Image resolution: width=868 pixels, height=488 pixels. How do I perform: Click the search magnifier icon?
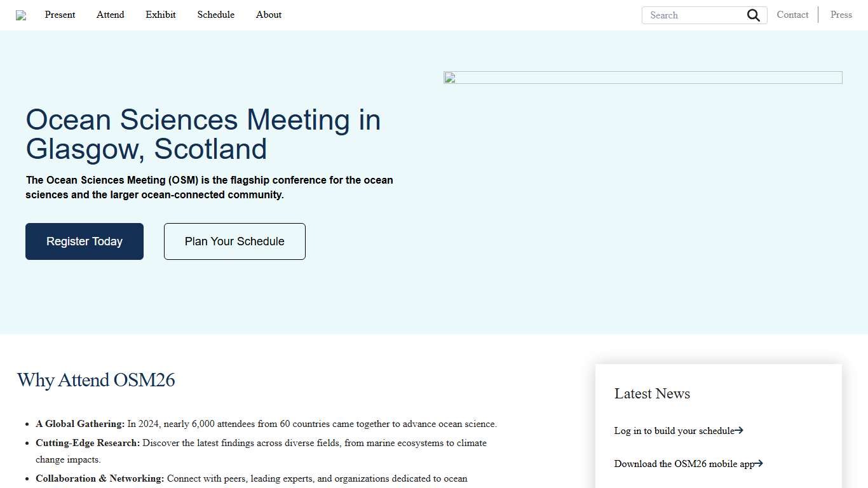pyautogui.click(x=754, y=15)
